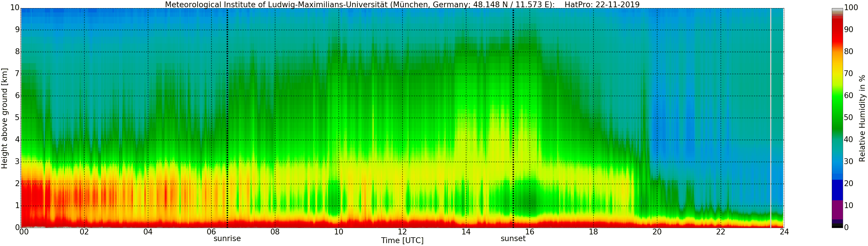868x246 pixels.
Task: Click time-axis tick label "12"
Action: click(402, 232)
